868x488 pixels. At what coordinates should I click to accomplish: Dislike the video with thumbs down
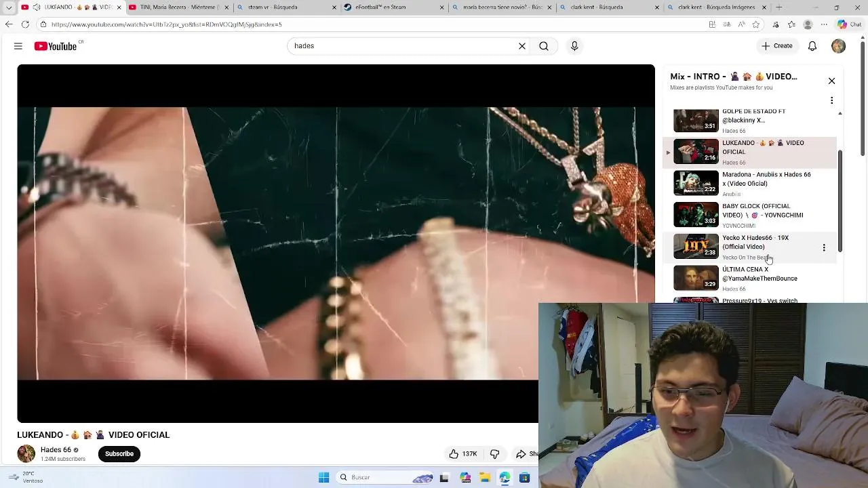tap(494, 454)
